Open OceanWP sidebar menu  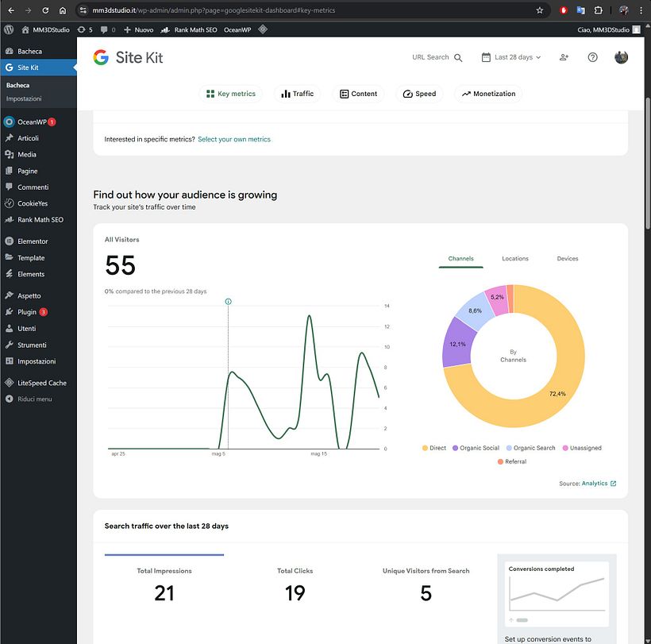click(38, 122)
